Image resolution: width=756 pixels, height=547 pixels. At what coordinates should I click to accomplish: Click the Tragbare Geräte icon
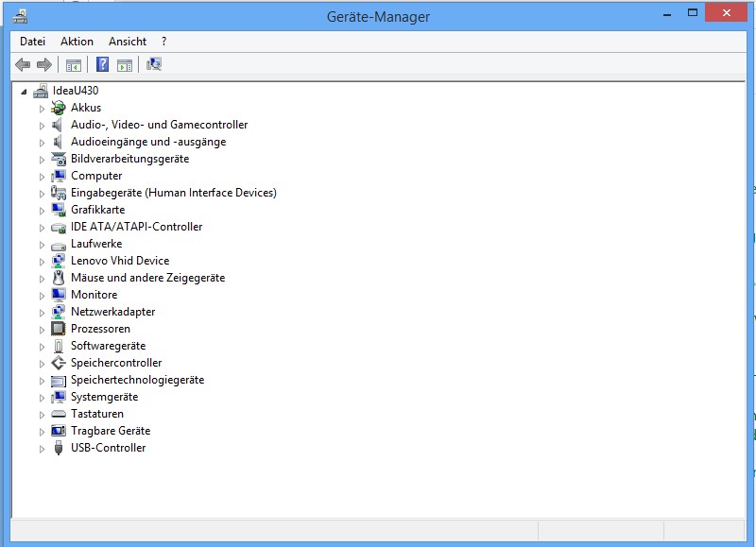(59, 431)
